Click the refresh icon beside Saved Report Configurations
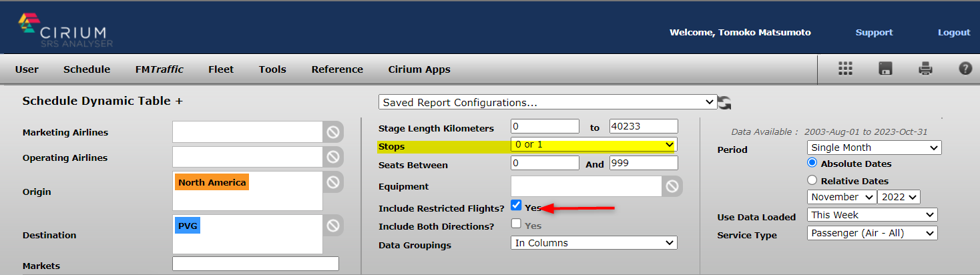Screen dimensions: 980x275 725,103
